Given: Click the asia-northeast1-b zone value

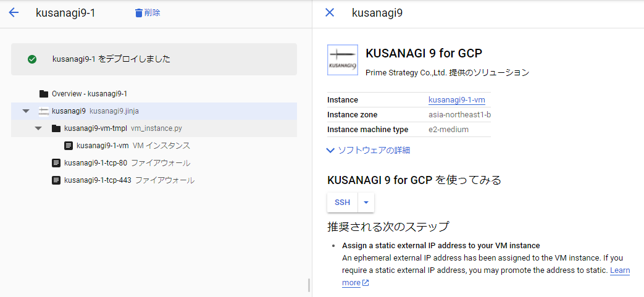Looking at the screenshot, I should [x=459, y=115].
